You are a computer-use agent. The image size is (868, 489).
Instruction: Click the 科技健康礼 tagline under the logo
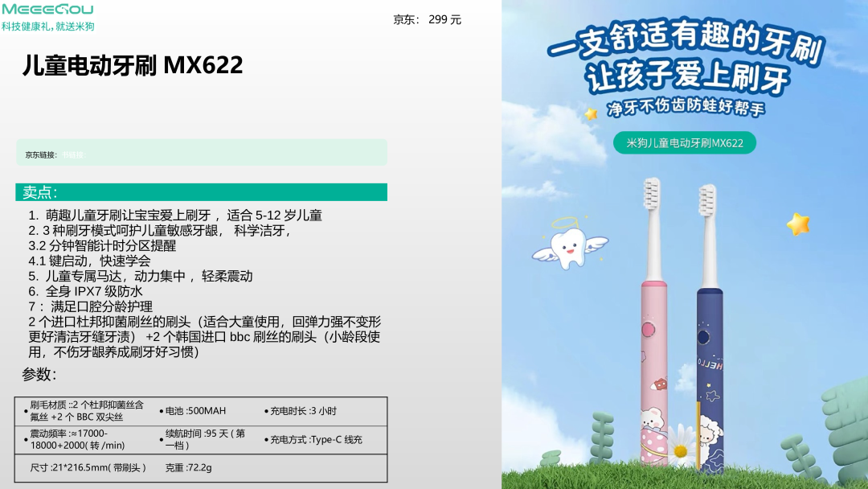[47, 27]
